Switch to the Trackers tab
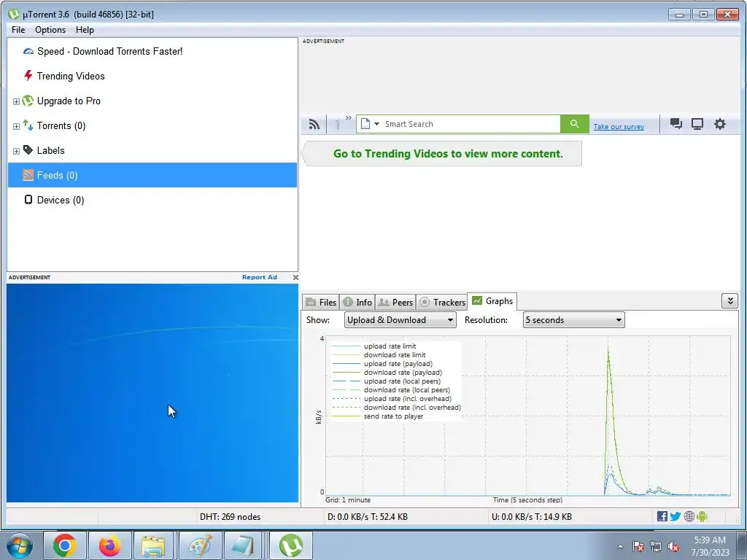Screen dimensions: 747x560 (x=441, y=302)
